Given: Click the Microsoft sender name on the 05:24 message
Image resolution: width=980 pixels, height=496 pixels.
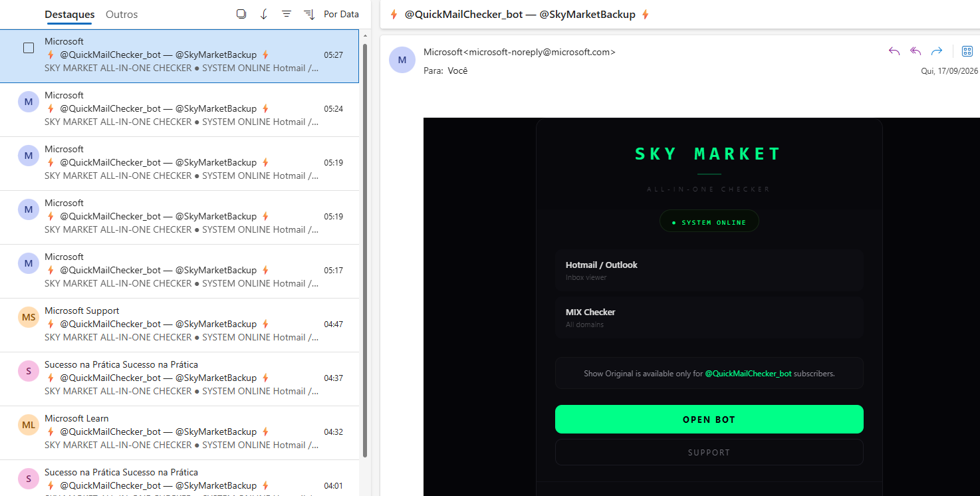Looking at the screenshot, I should coord(64,95).
